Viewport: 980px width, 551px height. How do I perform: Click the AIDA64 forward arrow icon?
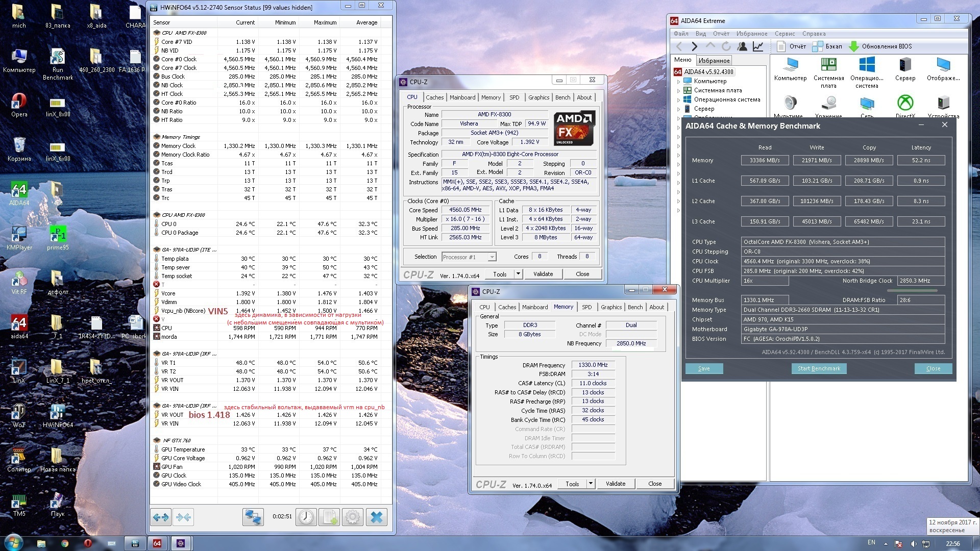[694, 46]
